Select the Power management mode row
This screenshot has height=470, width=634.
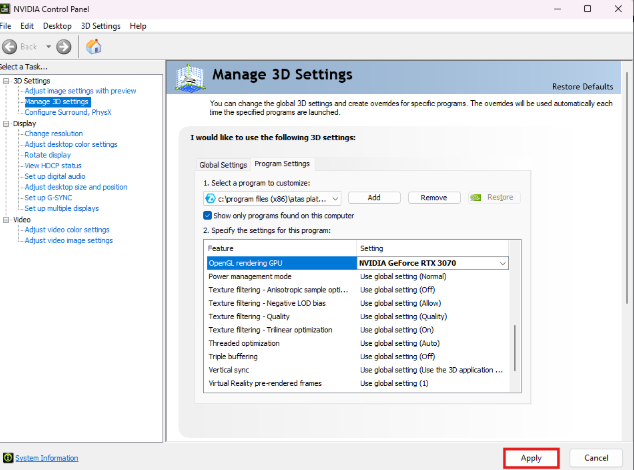[x=357, y=277]
